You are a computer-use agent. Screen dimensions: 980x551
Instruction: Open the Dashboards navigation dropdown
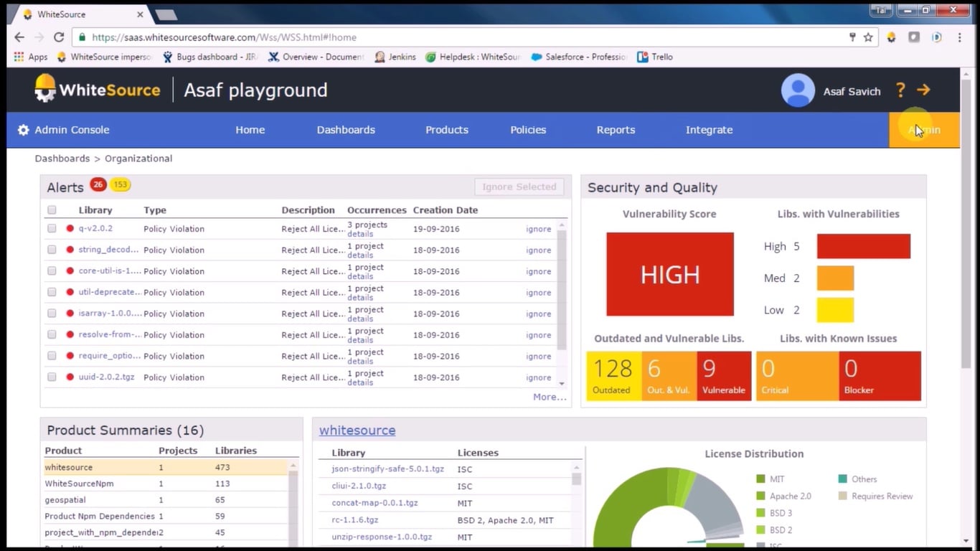click(346, 130)
